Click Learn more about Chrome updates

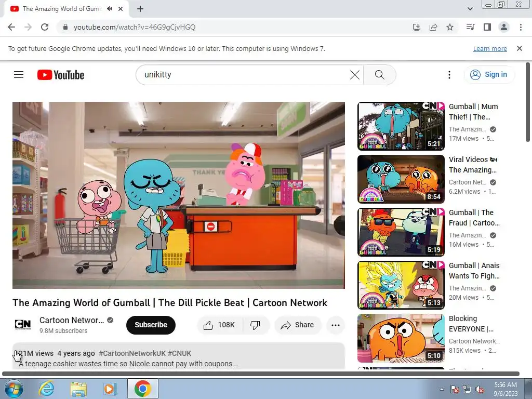point(490,48)
